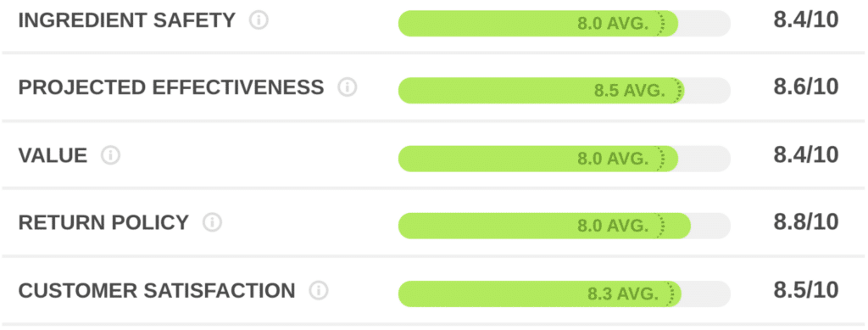Click the Customer Satisfaction rating bar
The width and height of the screenshot is (868, 330).
(x=564, y=294)
